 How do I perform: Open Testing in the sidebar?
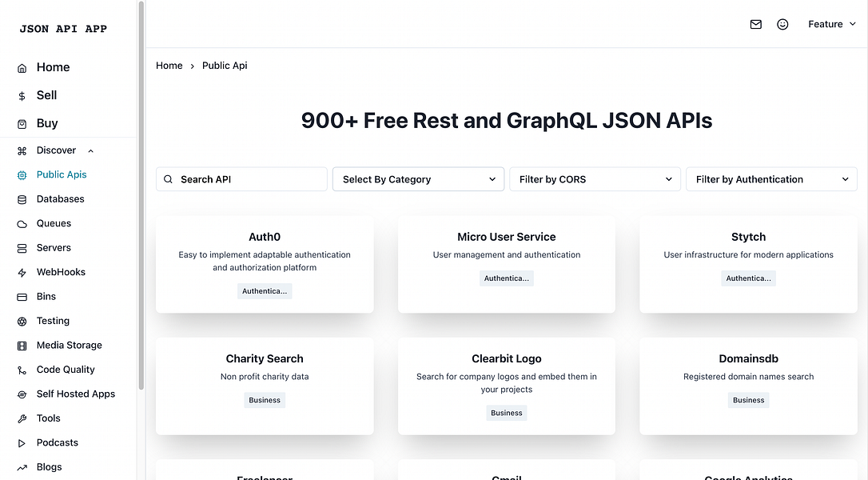(x=53, y=321)
